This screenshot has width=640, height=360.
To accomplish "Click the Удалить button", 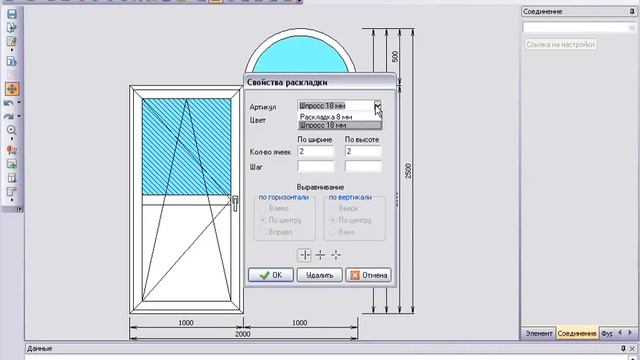I will pos(319,275).
